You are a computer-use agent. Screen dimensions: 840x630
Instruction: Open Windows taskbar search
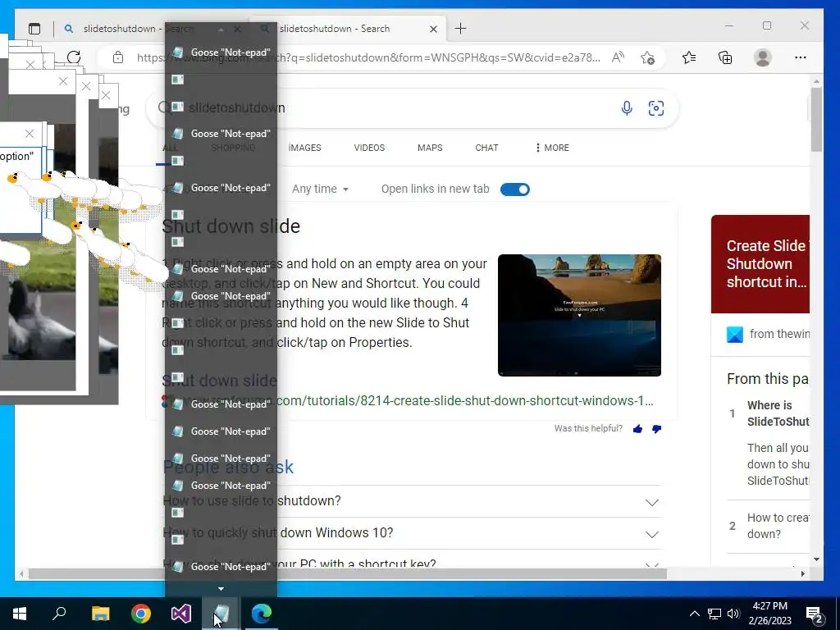(x=59, y=614)
